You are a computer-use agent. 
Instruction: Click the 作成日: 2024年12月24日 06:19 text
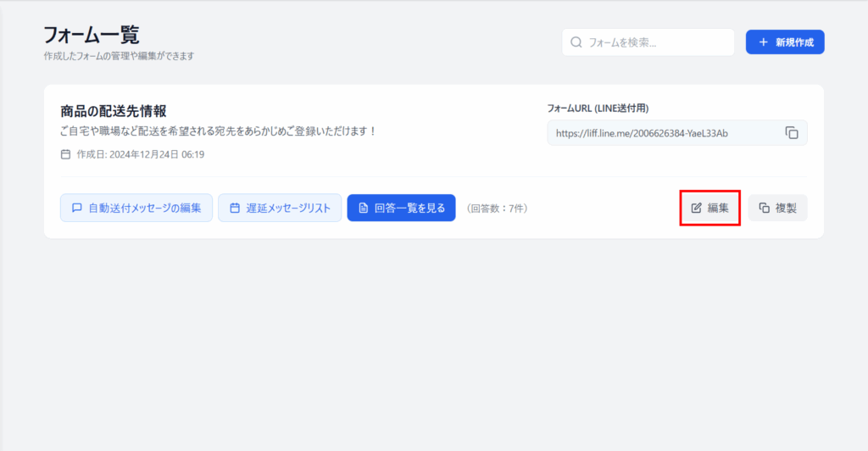click(141, 154)
